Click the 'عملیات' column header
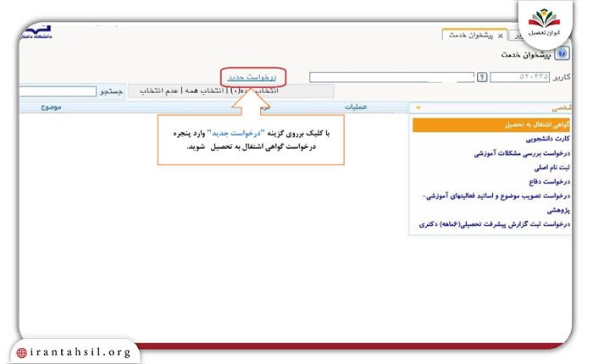The image size is (593, 364). (356, 107)
